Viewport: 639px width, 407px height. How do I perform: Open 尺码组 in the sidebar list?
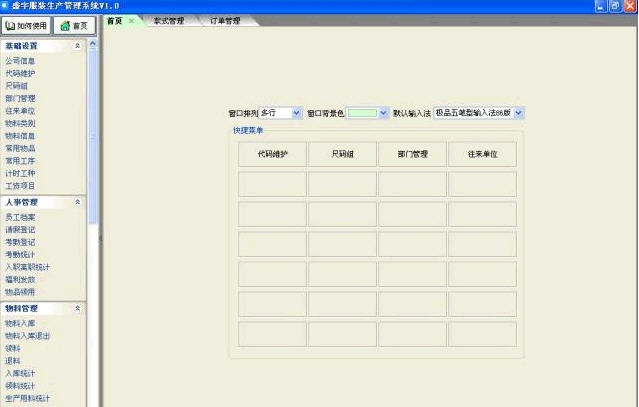click(16, 86)
